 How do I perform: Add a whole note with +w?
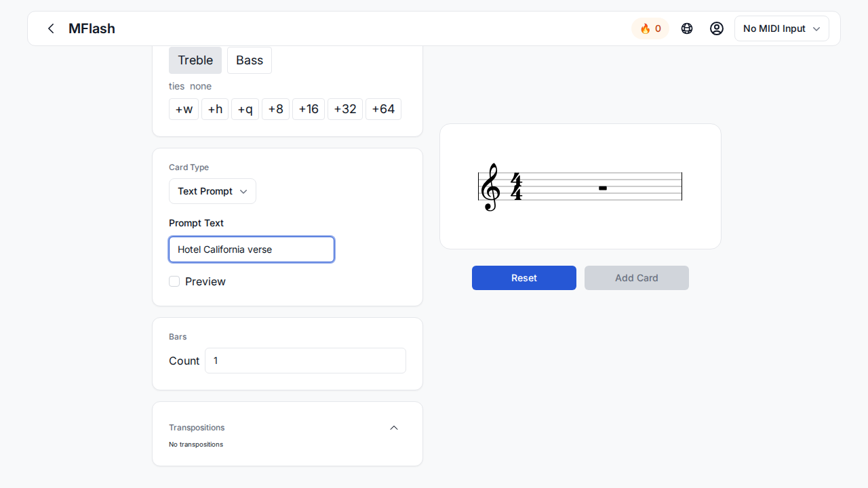(184, 109)
